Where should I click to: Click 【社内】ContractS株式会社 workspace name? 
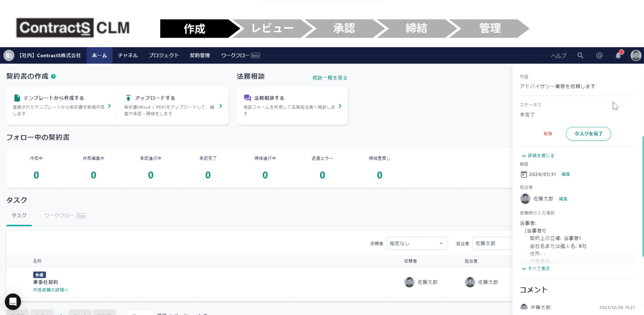point(49,55)
